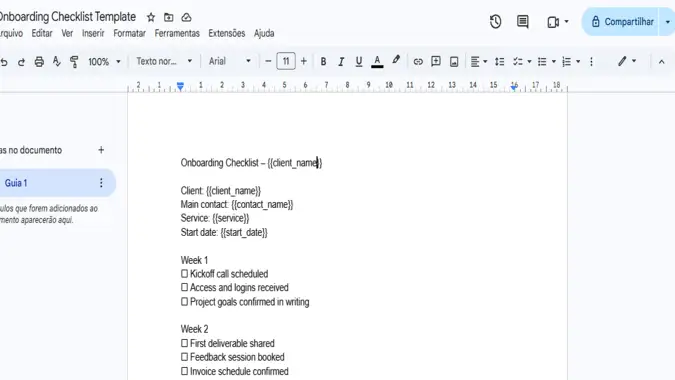Insert image toolbar icon
The image size is (675, 380).
pyautogui.click(x=454, y=62)
